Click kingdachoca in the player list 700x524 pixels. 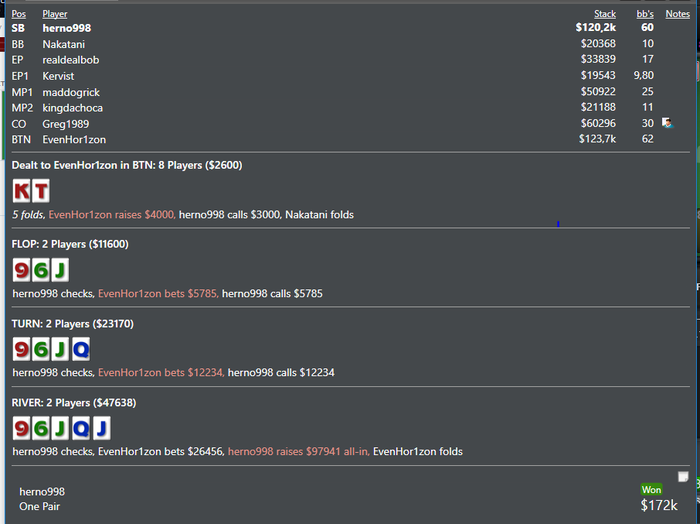[72, 108]
